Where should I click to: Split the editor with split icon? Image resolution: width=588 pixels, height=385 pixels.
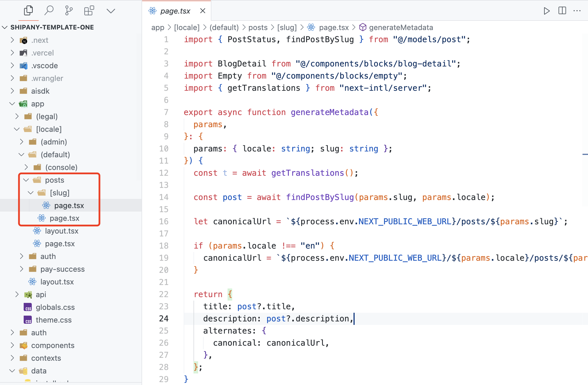(x=562, y=11)
